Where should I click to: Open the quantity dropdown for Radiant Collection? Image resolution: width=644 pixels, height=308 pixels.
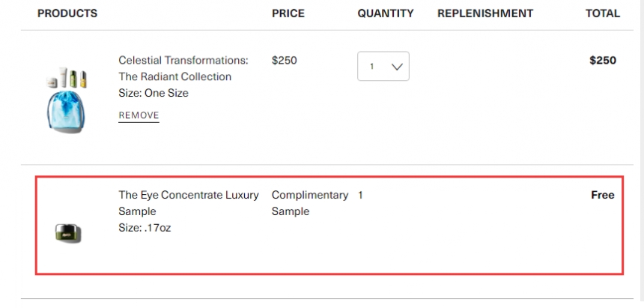(x=383, y=67)
